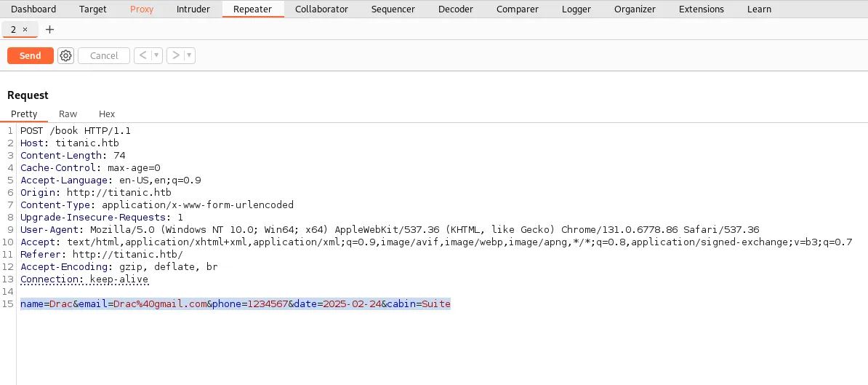Image resolution: width=868 pixels, height=385 pixels.
Task: Click the Cache-Control: max-age=0 header
Action: (90, 168)
